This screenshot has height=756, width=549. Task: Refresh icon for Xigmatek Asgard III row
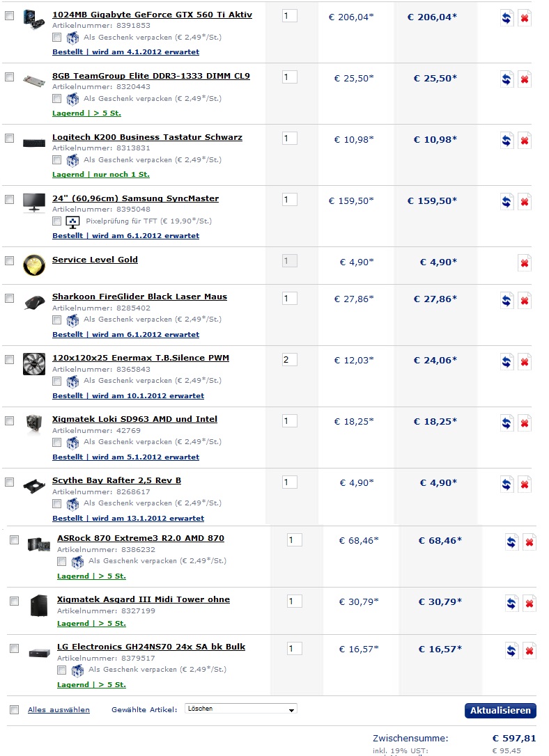(x=511, y=603)
